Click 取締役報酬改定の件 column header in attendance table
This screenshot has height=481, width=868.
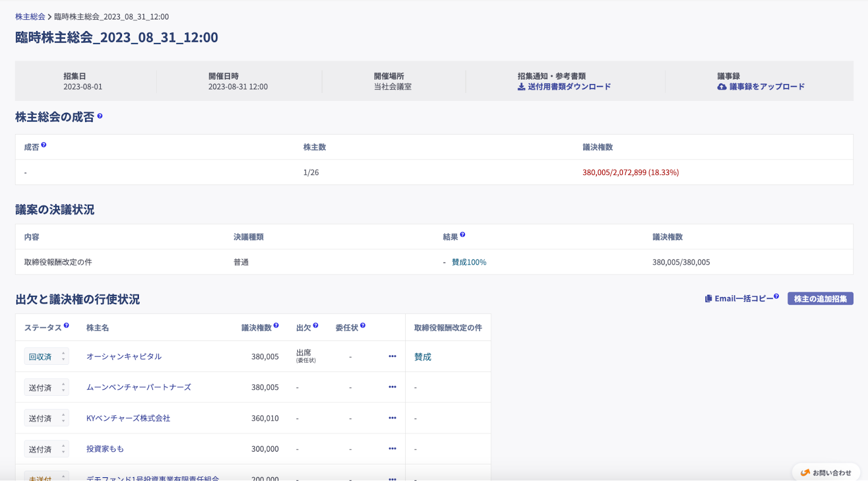click(x=448, y=328)
